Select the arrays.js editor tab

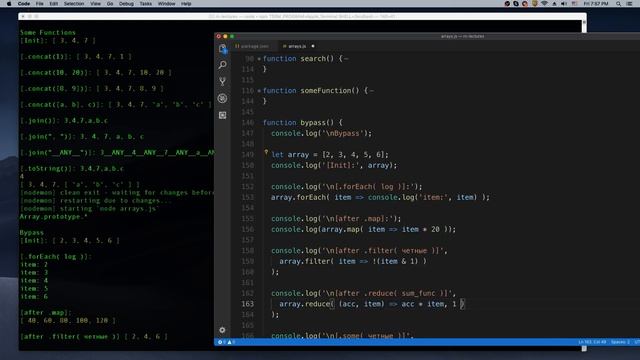coord(298,46)
